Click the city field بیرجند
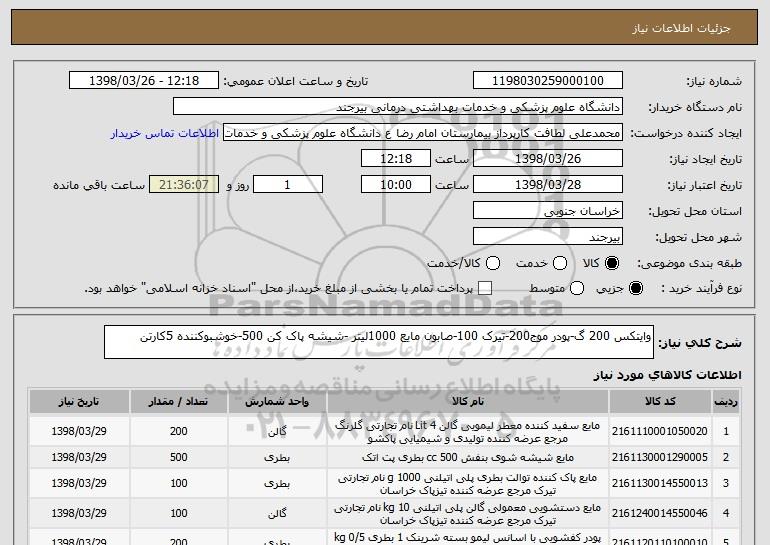Image resolution: width=770 pixels, height=545 pixels. [548, 237]
